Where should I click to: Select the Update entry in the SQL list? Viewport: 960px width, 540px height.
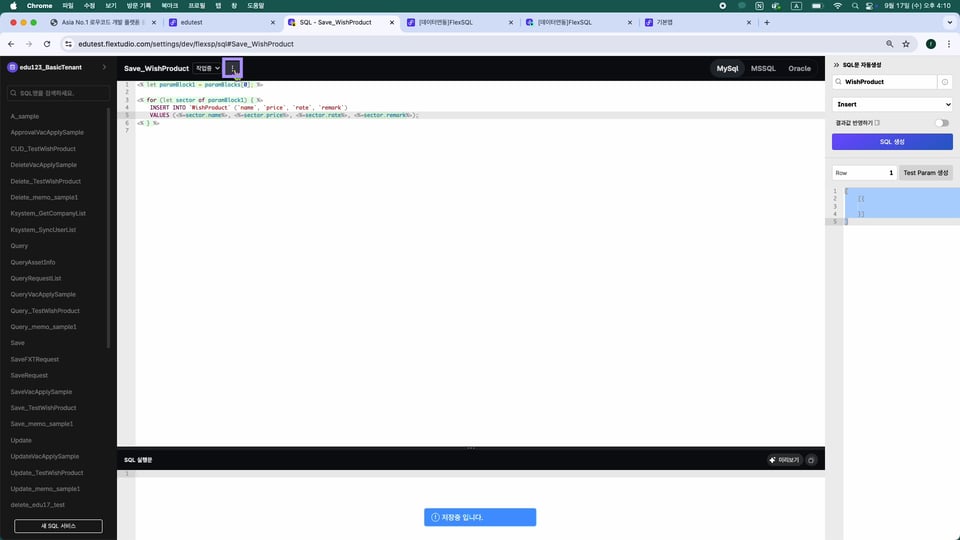click(21, 440)
